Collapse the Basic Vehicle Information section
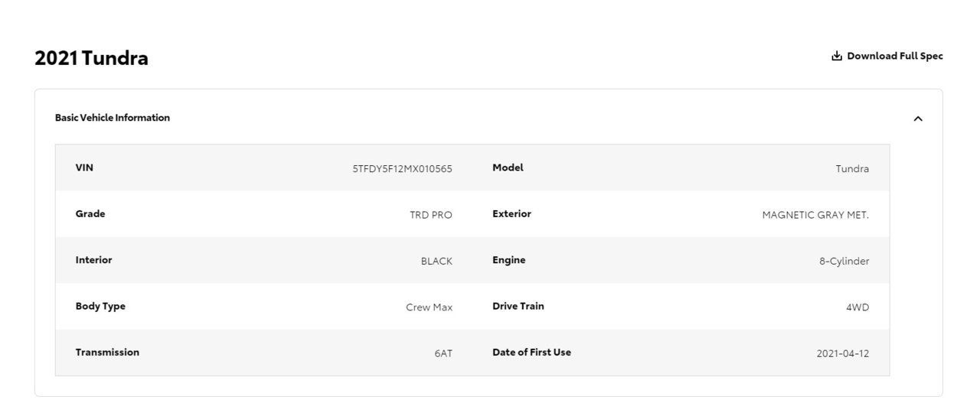Image resolution: width=980 pixels, height=403 pixels. click(918, 119)
